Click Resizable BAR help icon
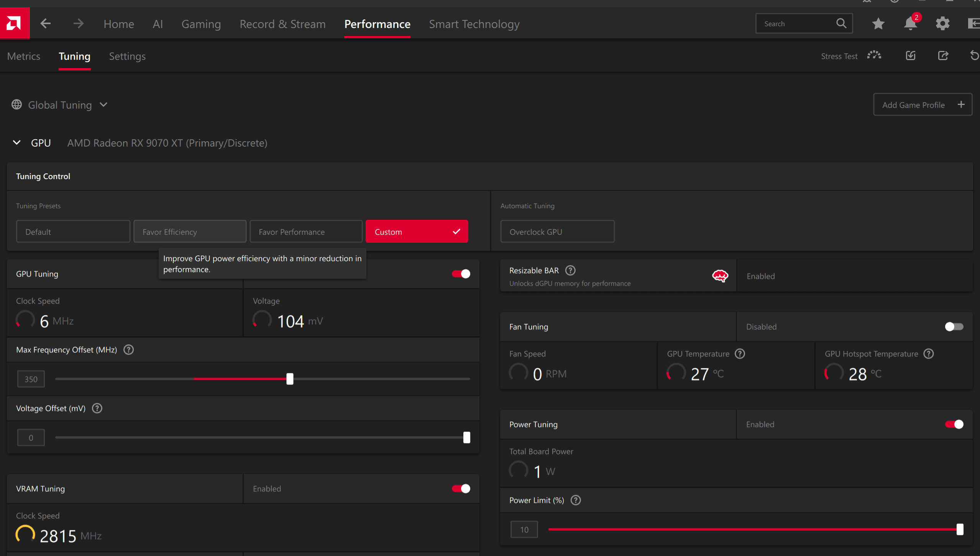The image size is (980, 556). 570,270
